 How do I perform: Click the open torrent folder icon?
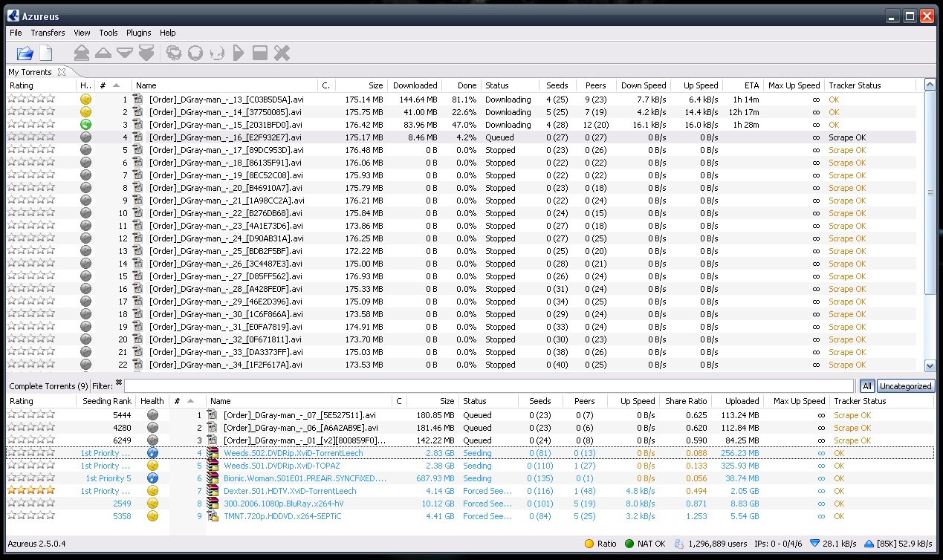(25, 53)
